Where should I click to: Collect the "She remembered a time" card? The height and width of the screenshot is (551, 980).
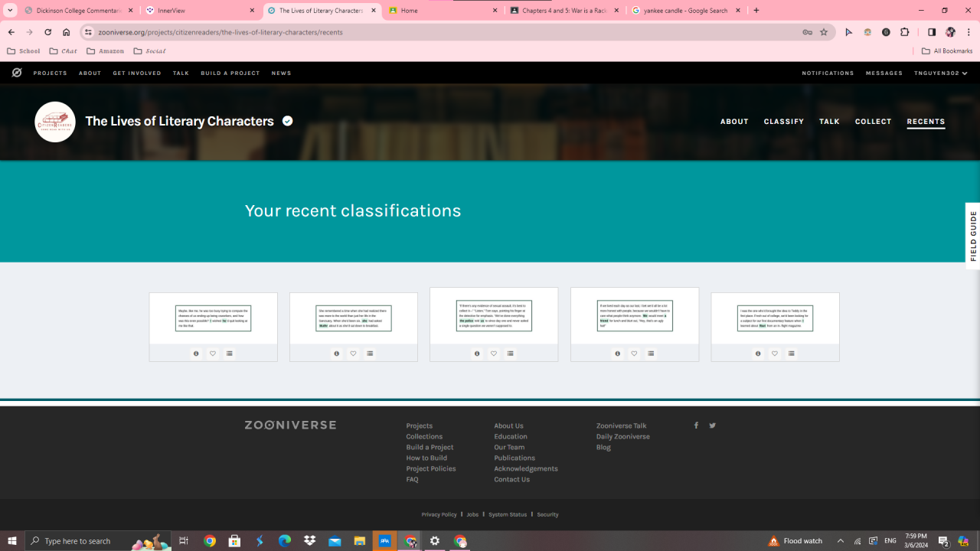point(370,354)
